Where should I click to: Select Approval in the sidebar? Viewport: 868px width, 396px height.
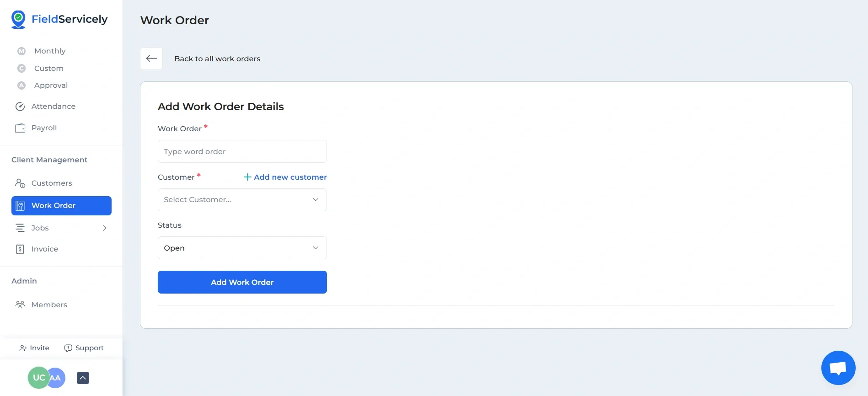click(x=51, y=86)
